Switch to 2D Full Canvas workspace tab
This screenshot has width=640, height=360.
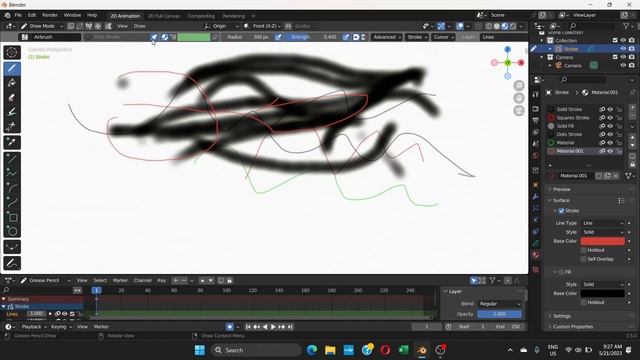[164, 16]
